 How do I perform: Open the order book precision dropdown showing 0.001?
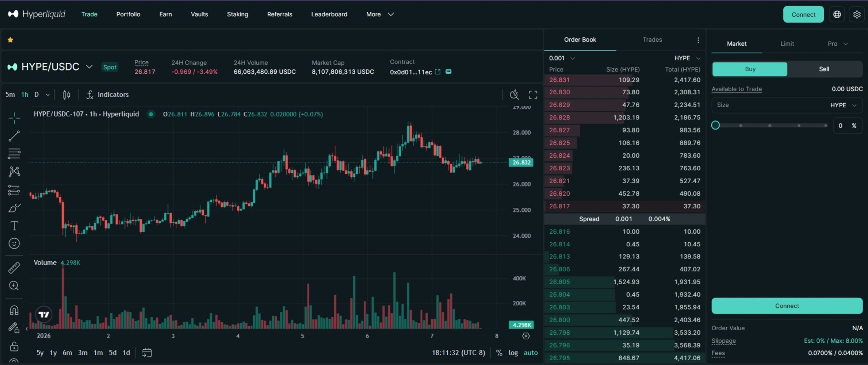(x=561, y=58)
